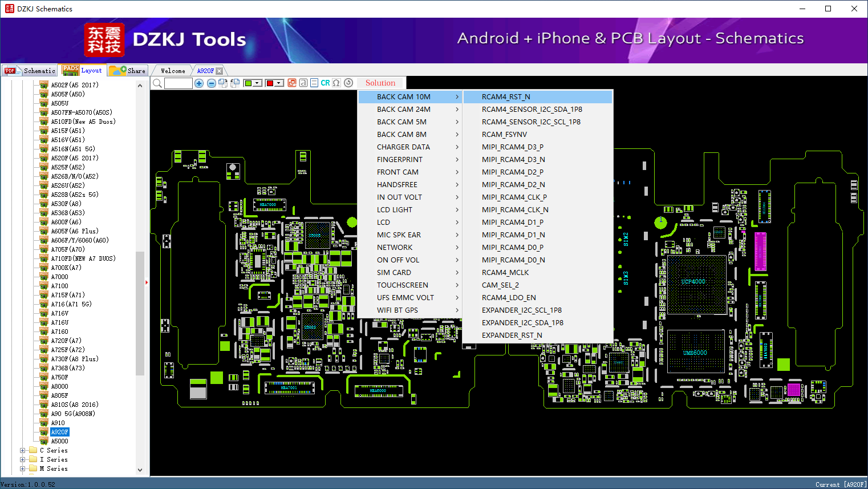This screenshot has height=489, width=868.
Task: Click the green color swatch
Action: [x=248, y=83]
